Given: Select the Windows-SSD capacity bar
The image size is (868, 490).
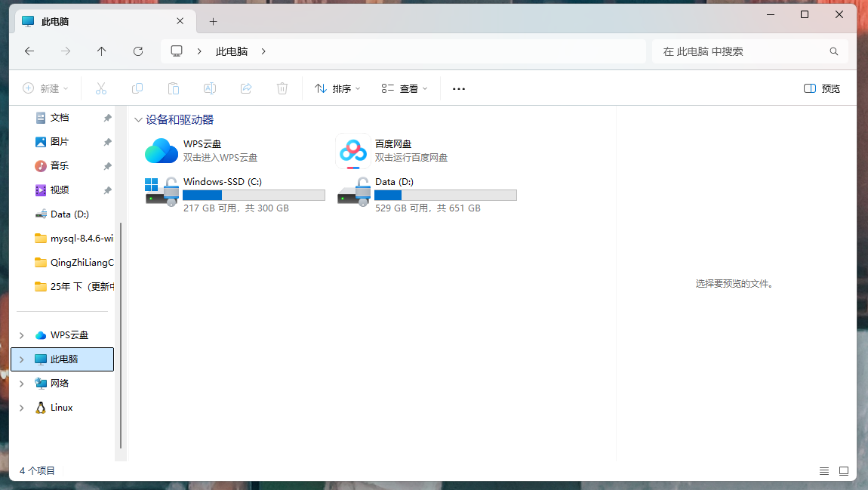Looking at the screenshot, I should pos(254,195).
